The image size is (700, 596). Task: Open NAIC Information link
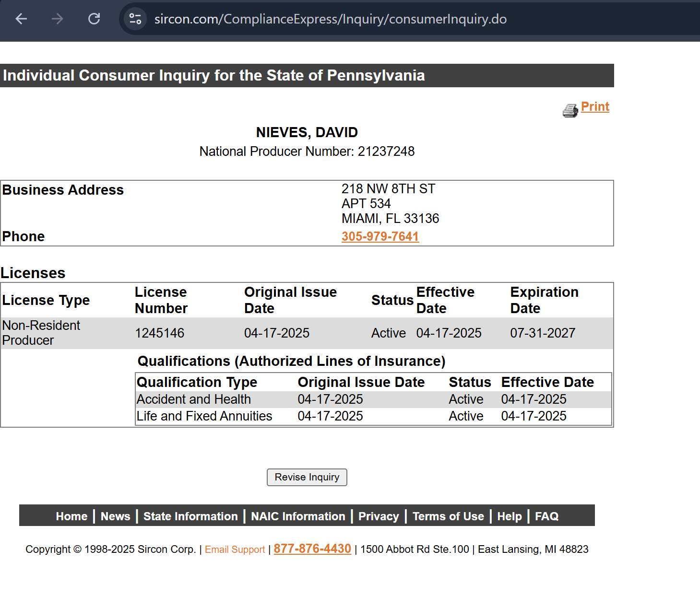click(298, 516)
